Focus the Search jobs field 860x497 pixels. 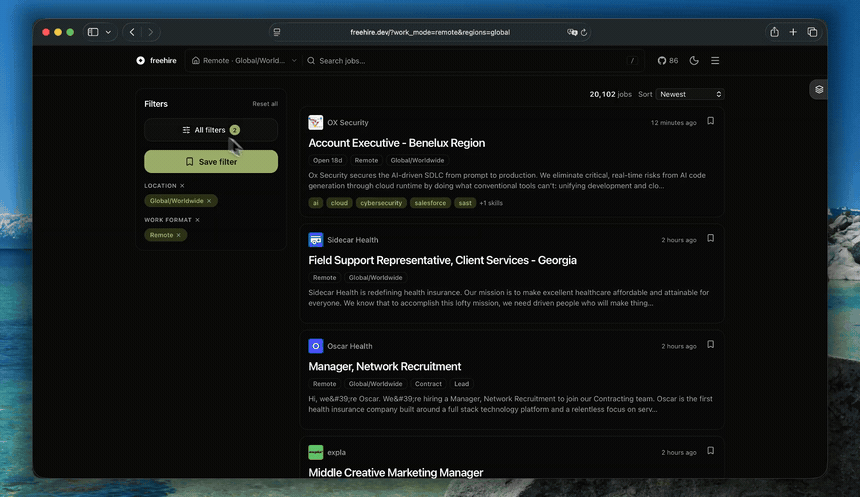(472, 60)
